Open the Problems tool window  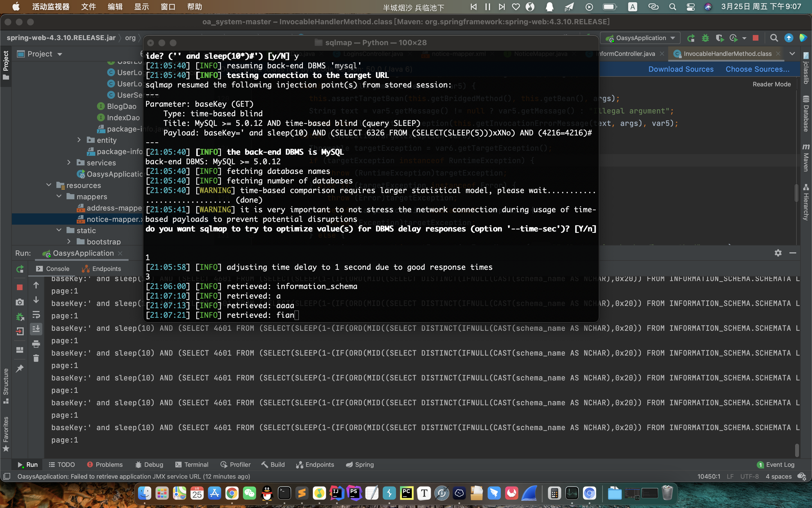[x=105, y=465]
